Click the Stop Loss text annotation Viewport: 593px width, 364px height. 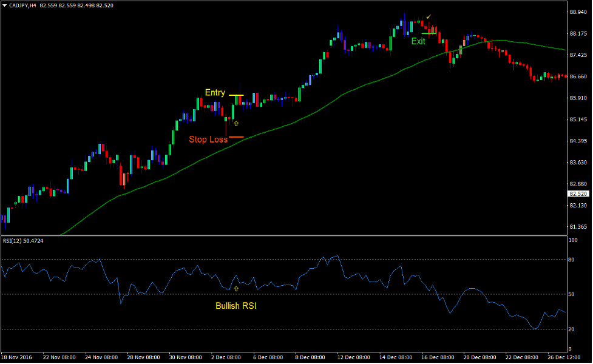tap(208, 139)
